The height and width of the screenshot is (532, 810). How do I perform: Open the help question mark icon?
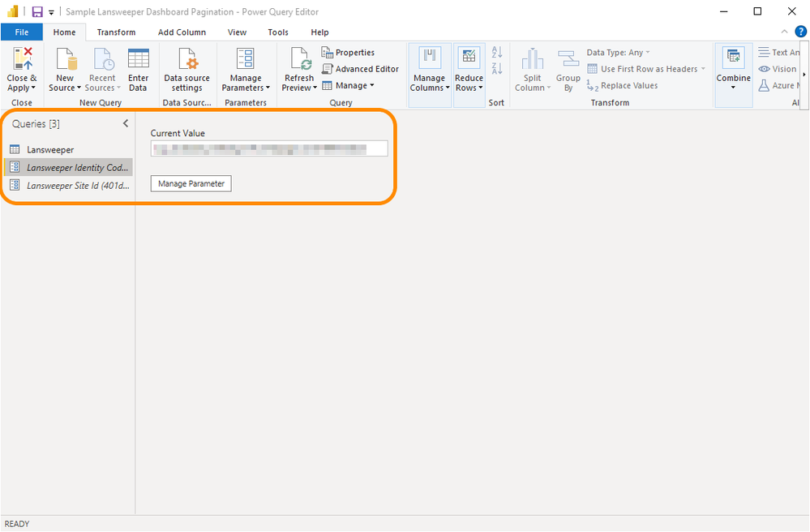[800, 32]
